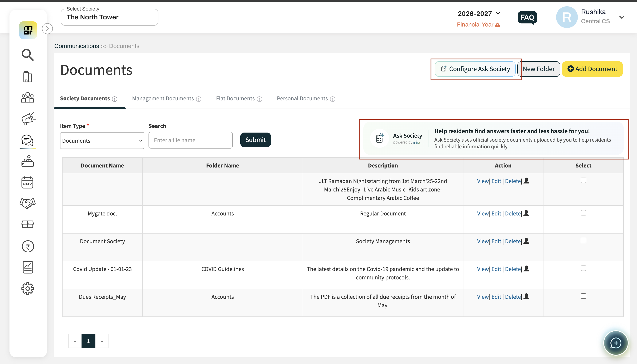
Task: Open the floating chat support button
Action: click(x=616, y=343)
